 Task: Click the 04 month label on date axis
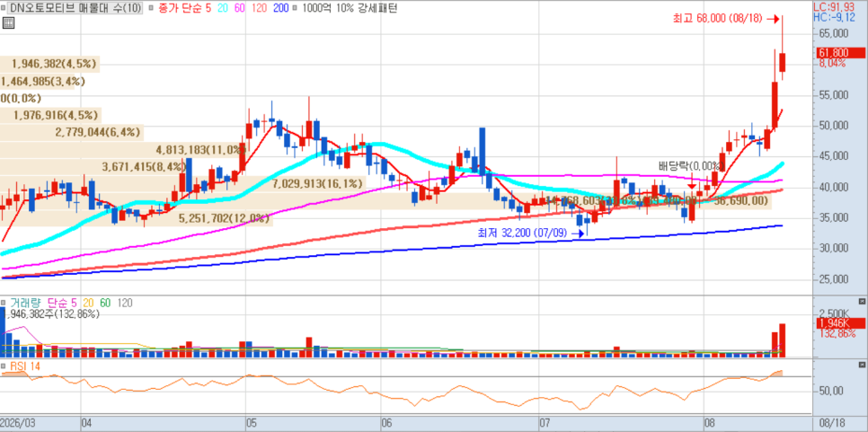pos(87,425)
